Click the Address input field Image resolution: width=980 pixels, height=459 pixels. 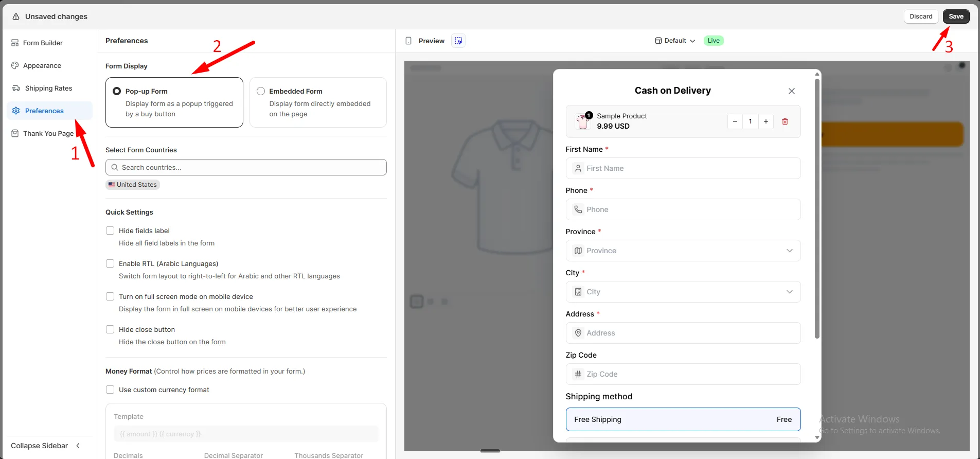pyautogui.click(x=683, y=333)
